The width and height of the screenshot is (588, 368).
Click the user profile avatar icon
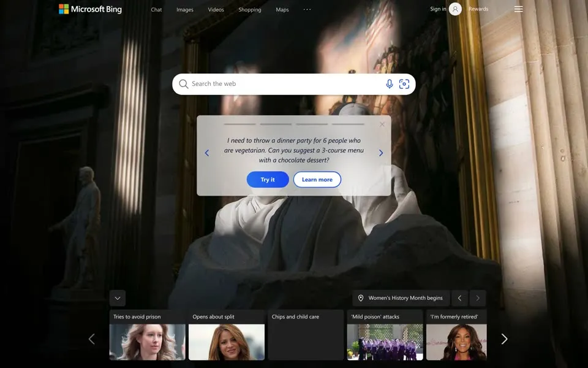tap(455, 9)
